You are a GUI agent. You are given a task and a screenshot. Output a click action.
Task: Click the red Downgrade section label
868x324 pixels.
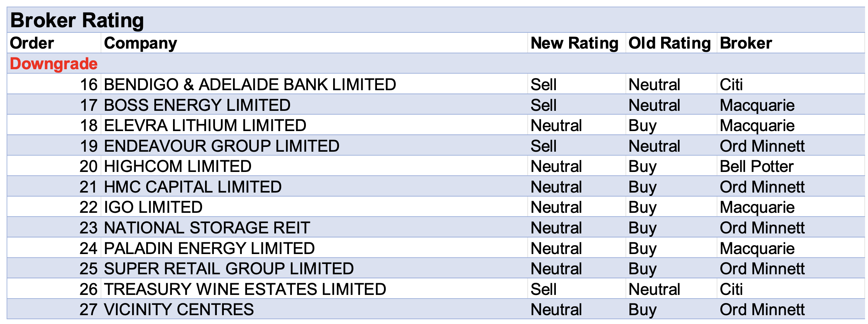click(x=54, y=64)
